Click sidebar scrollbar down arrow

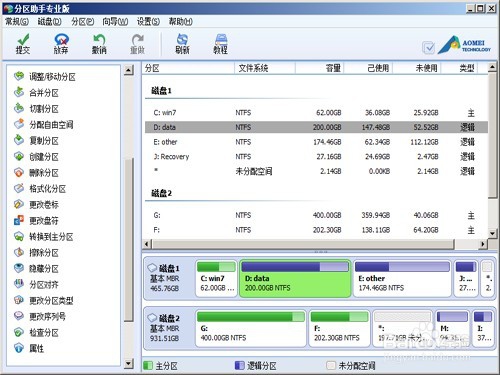tap(128, 363)
